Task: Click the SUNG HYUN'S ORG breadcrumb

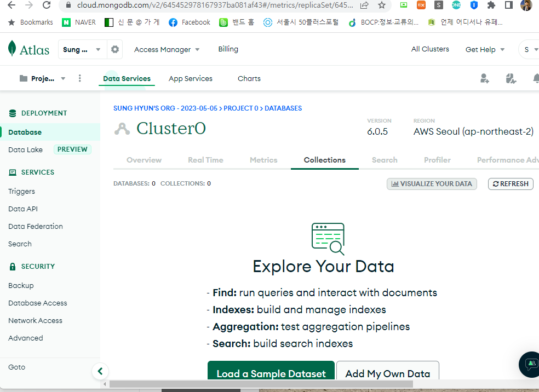Action: coord(165,108)
